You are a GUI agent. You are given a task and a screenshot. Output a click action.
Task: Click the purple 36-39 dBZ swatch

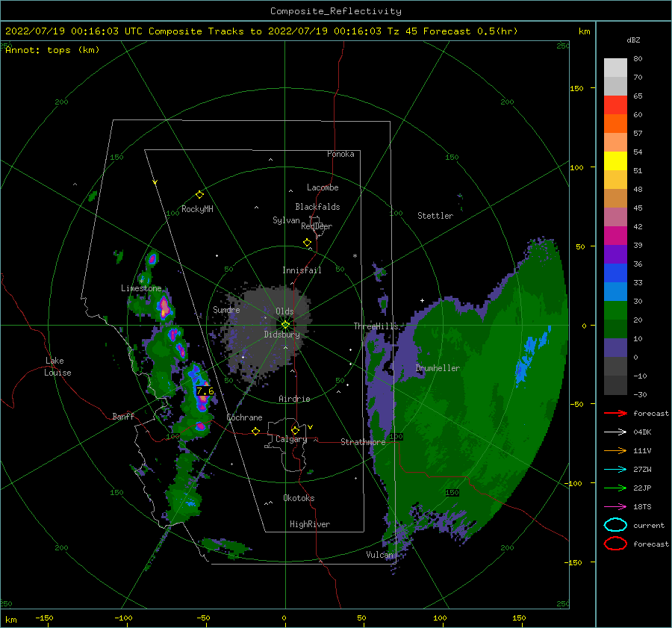615,255
